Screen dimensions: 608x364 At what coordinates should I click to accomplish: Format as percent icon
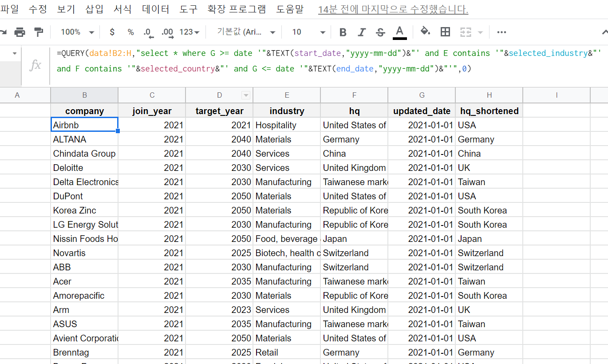[x=130, y=32]
